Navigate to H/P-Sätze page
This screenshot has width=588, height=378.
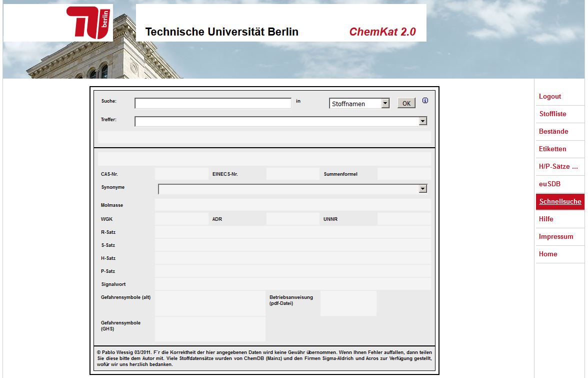558,166
